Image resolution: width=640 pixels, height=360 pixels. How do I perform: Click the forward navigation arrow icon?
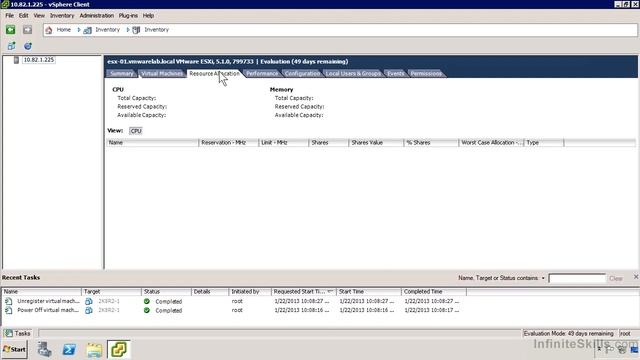click(27, 30)
